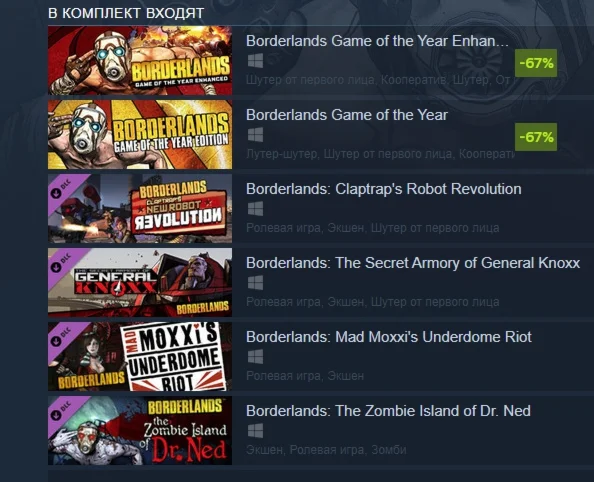Viewport: 594px width, 482px height.
Task: Select Game of the Year Edition cover image
Action: [x=140, y=135]
